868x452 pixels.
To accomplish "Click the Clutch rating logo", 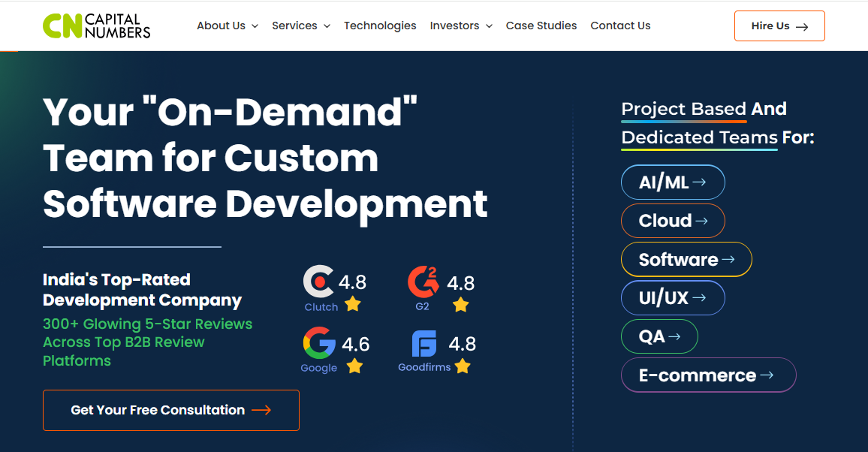I will click(x=318, y=282).
